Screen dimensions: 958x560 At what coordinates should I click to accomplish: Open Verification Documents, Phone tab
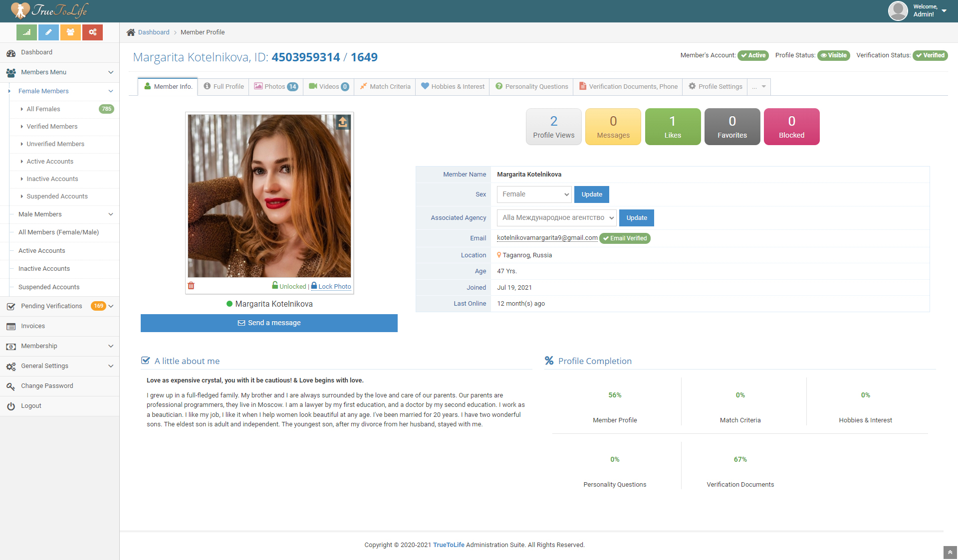(x=628, y=87)
